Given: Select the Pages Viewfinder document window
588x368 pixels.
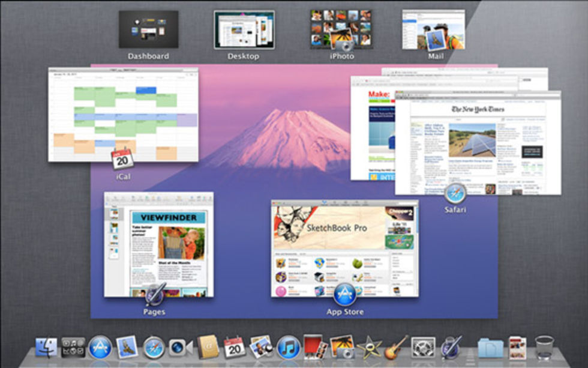Looking at the screenshot, I should tap(159, 244).
